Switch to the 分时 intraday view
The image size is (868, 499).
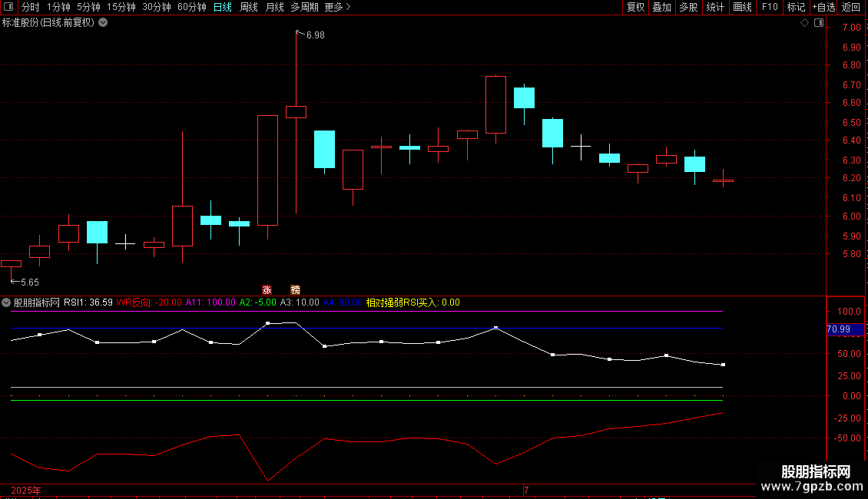coord(31,7)
